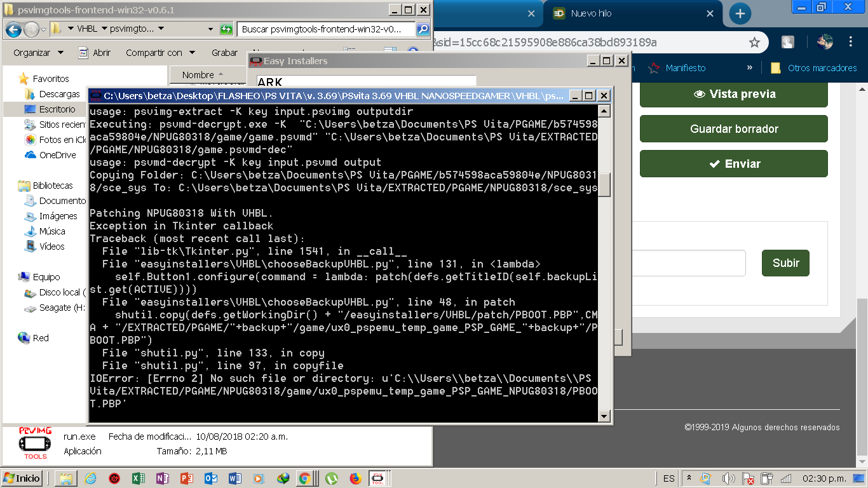Click the console window scroll-down arrow
The image size is (868, 488).
click(x=605, y=416)
